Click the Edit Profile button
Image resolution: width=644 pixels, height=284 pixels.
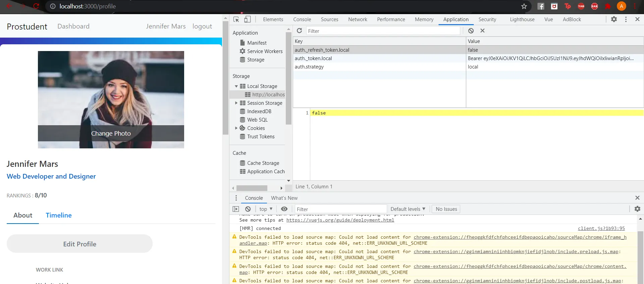[79, 244]
